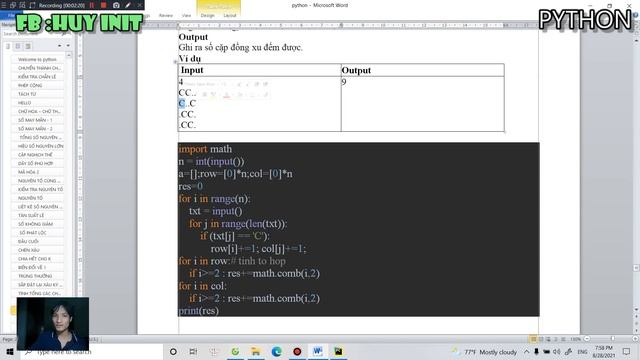Go to 'SỐ KHÔNG GIẢM' heading
The height and width of the screenshot is (360, 640).
coord(37,224)
